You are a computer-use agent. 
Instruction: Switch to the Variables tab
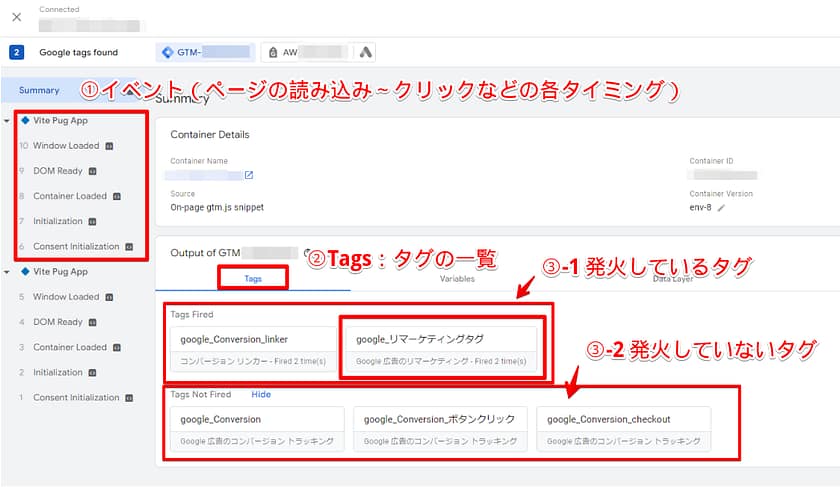click(x=457, y=279)
